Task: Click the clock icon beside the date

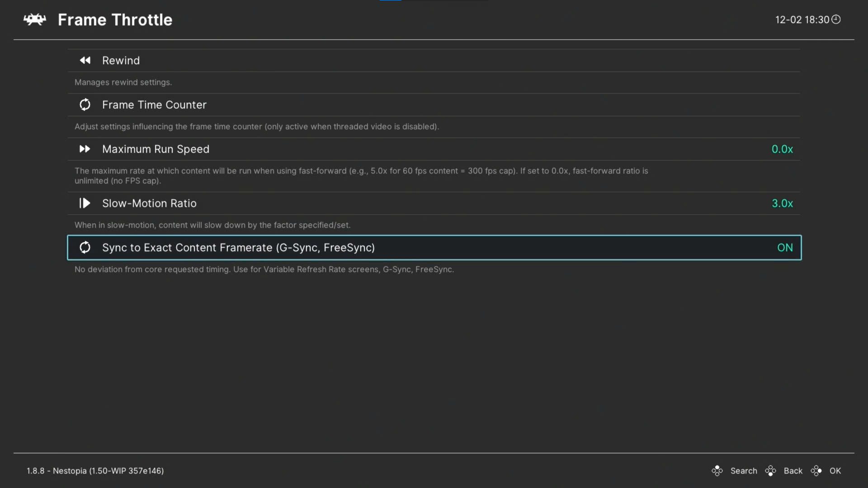Action: pyautogui.click(x=836, y=19)
